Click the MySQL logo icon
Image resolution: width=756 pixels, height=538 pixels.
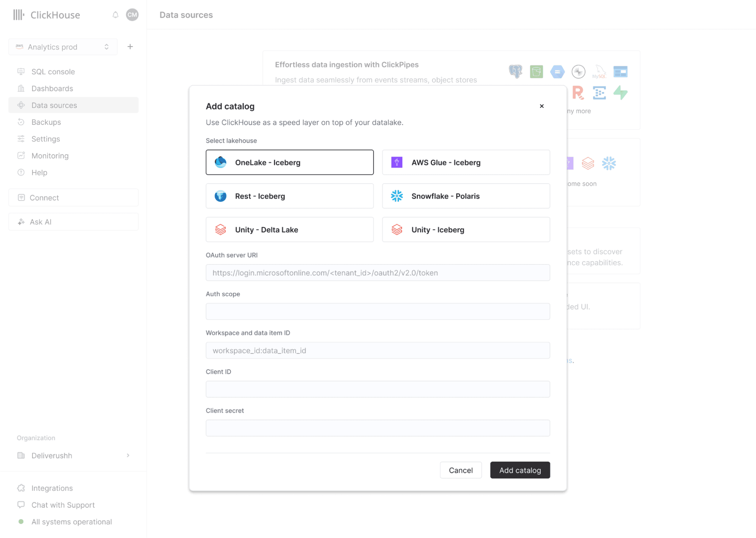[x=599, y=71]
